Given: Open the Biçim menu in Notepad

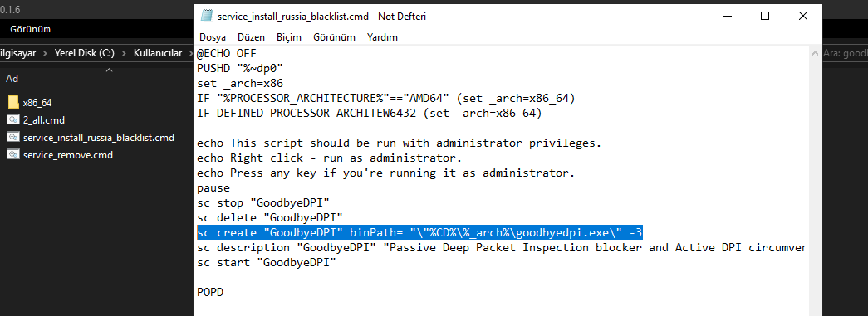Looking at the screenshot, I should click(x=289, y=37).
